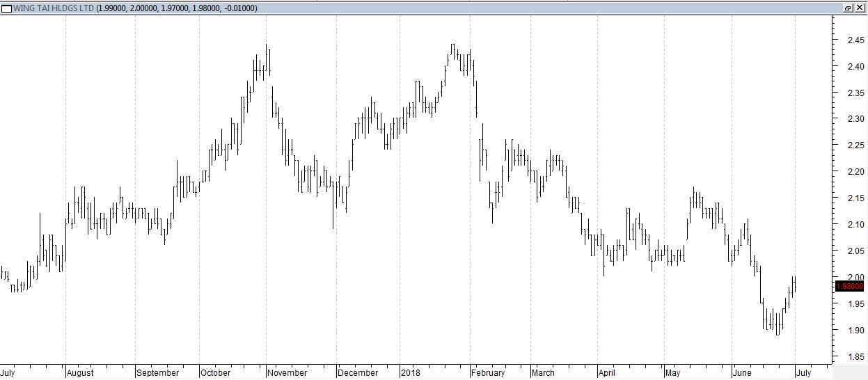
Task: Click the March date axis label
Action: click(x=543, y=373)
